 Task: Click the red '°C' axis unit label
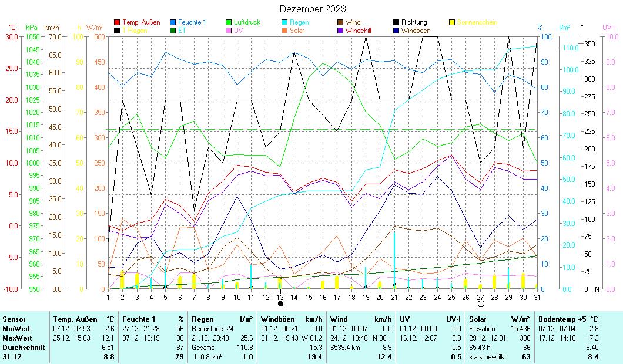pos(12,28)
